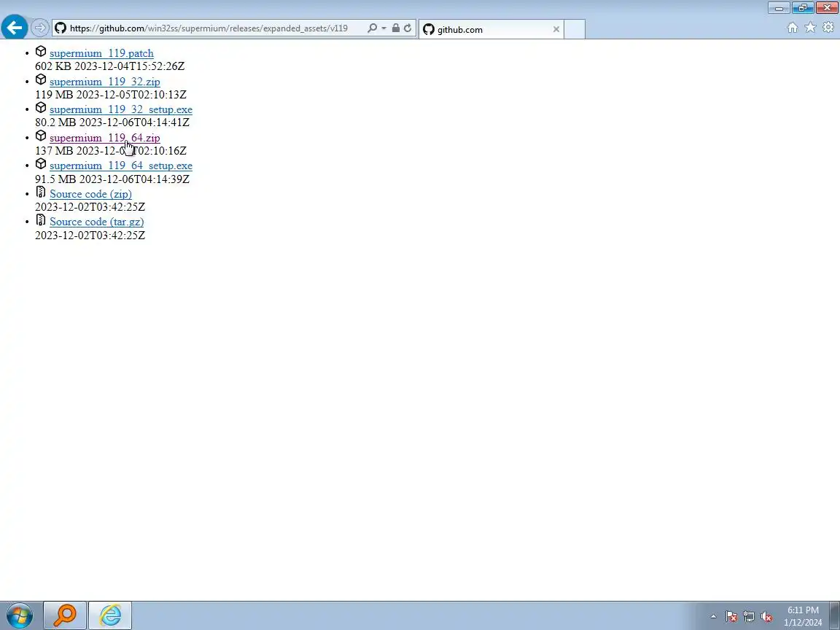This screenshot has height=630, width=840.
Task: Download supermium_119_32.zip
Action: point(105,82)
